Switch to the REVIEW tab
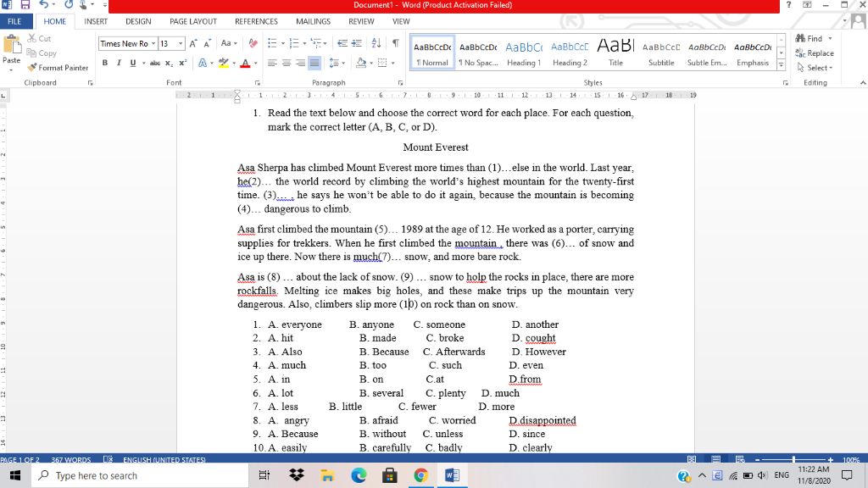This screenshot has width=868, height=488. 361,21
